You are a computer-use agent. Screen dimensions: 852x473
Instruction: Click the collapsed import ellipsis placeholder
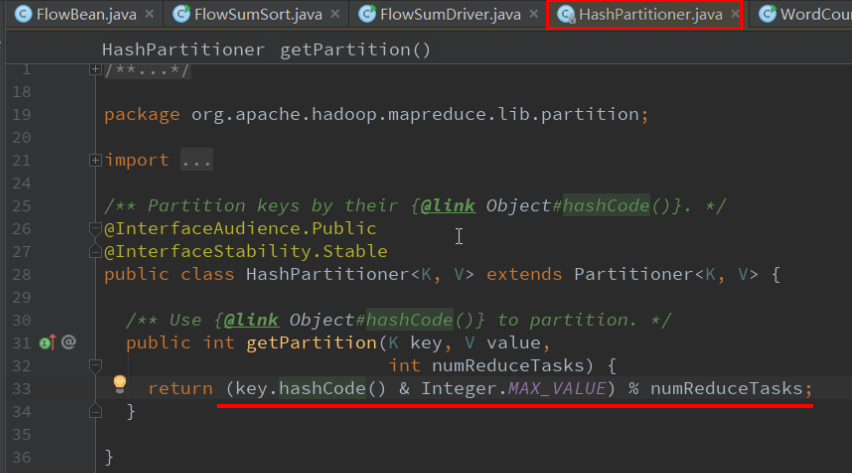click(x=196, y=160)
